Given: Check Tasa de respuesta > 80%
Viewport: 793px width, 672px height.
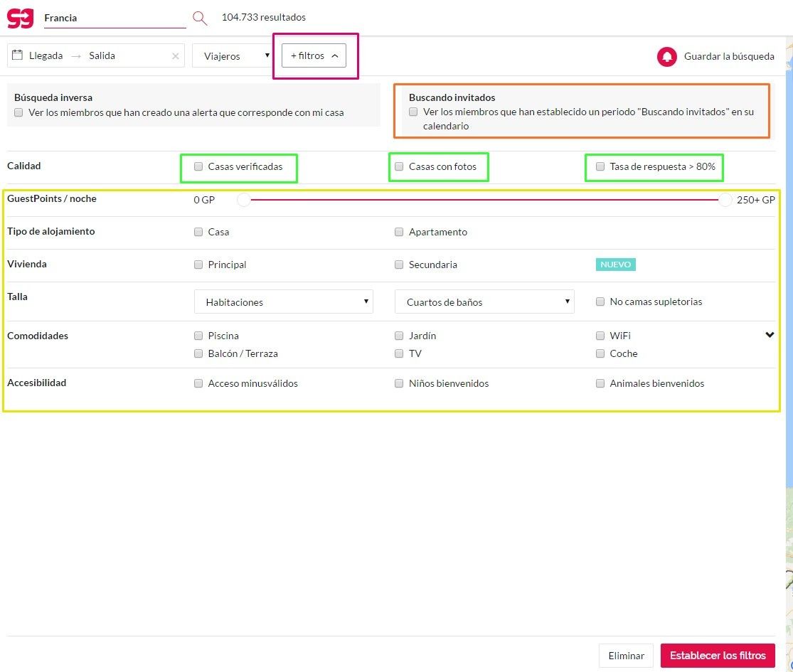Looking at the screenshot, I should click(600, 166).
